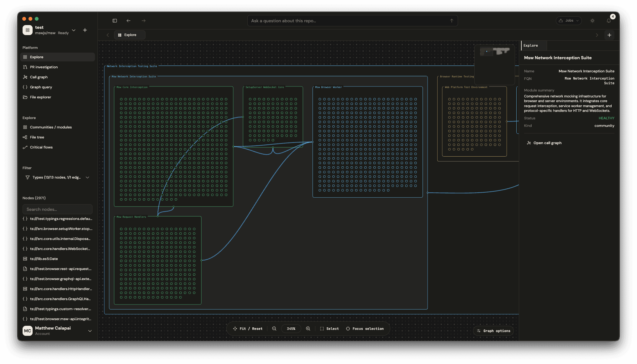Toggle Focus selection in graph toolbar

pyautogui.click(x=365, y=329)
